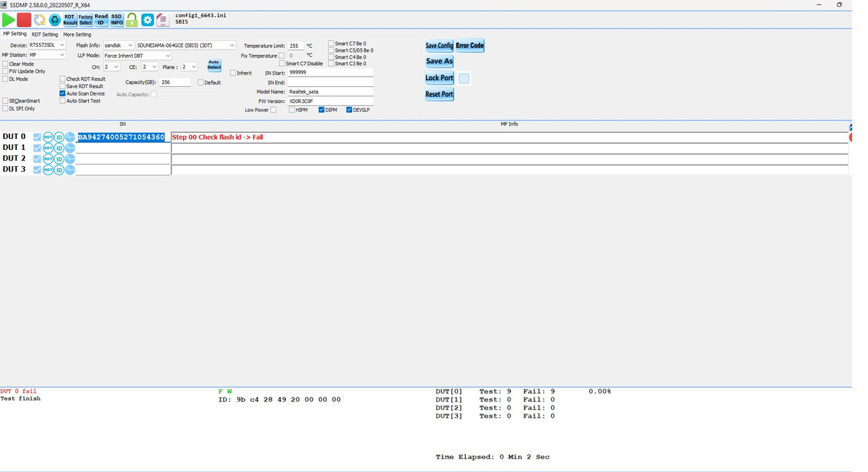
Task: Toggle DUT 3 enable checkbox
Action: [37, 170]
